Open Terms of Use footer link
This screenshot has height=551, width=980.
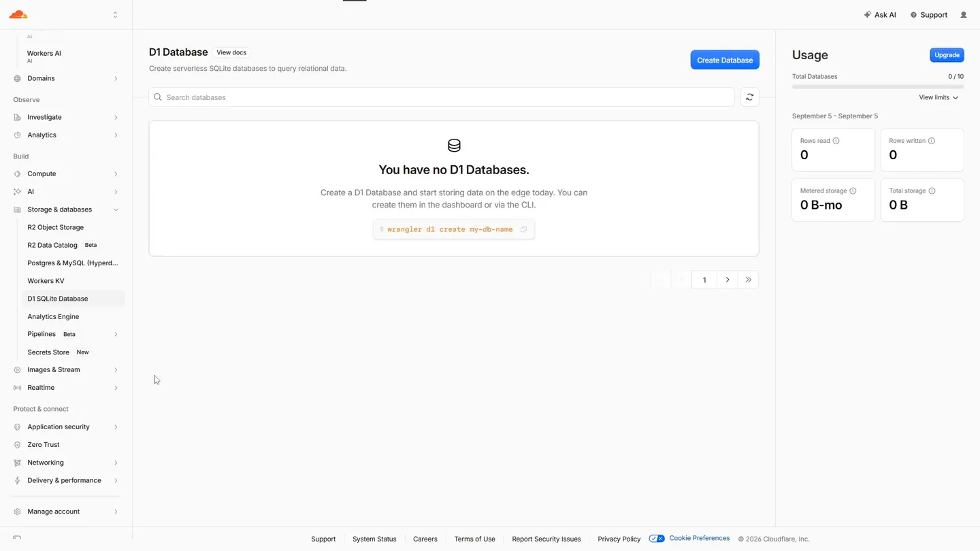click(x=474, y=539)
